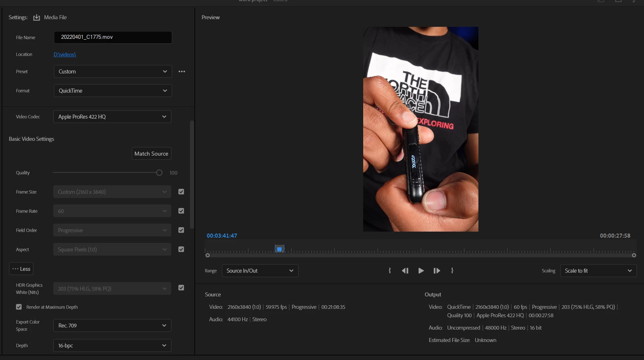
Task: Click the Quality value 100
Action: coord(173,173)
